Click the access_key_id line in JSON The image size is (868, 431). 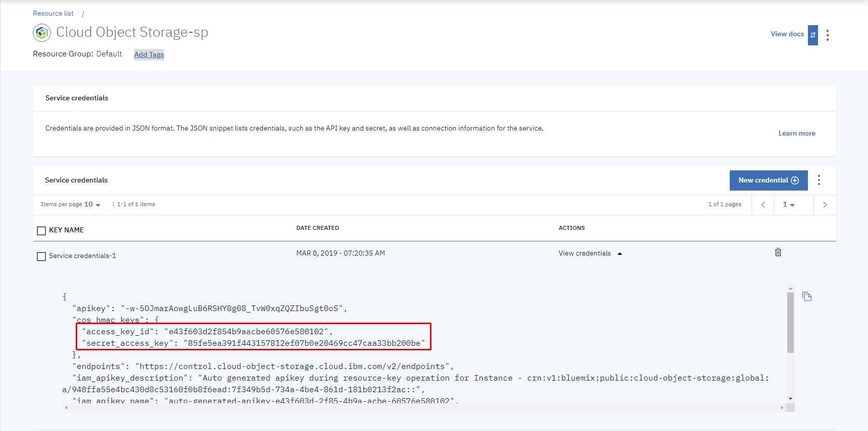tap(207, 332)
